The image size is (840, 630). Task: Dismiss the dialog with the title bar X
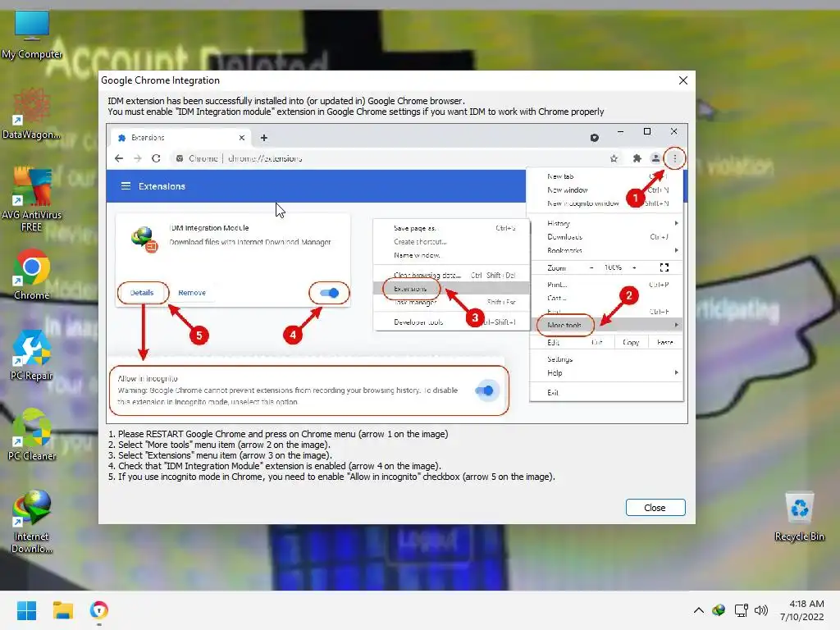tap(683, 80)
